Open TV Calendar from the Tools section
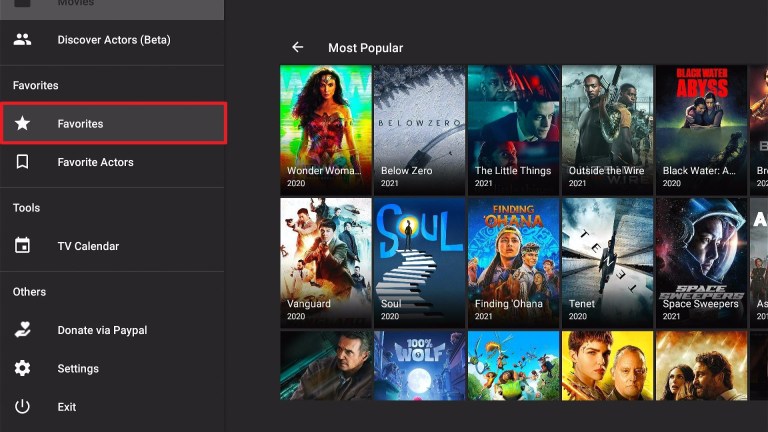Image resolution: width=768 pixels, height=432 pixels. 112,246
